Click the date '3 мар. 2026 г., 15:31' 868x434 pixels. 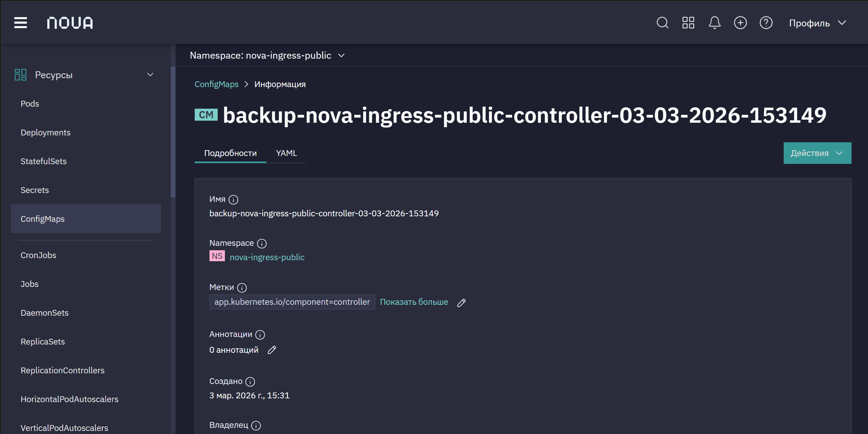click(249, 395)
